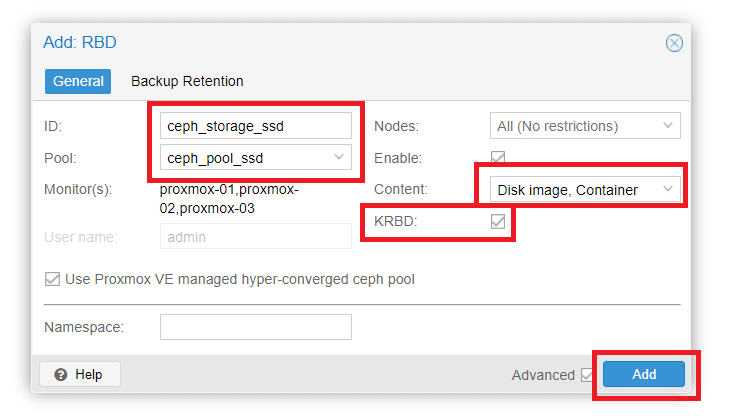Image resolution: width=730 pixels, height=420 pixels.
Task: Click the User name admin field
Action: [255, 236]
